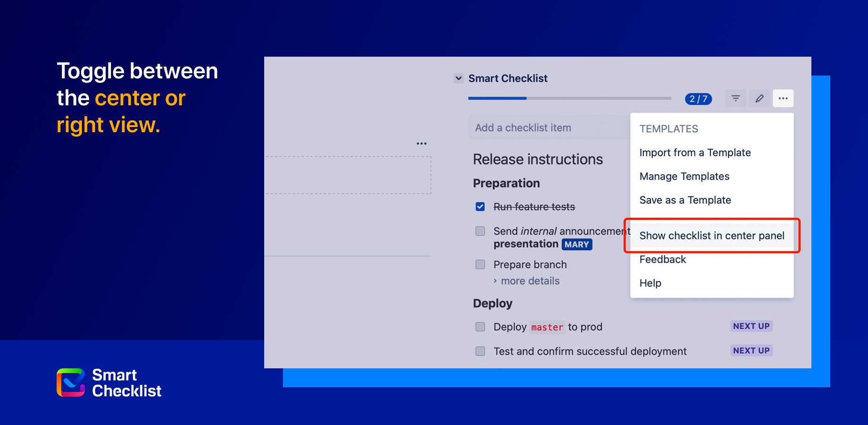Image resolution: width=868 pixels, height=425 pixels.
Task: Click the Release instructions heading
Action: click(x=538, y=159)
